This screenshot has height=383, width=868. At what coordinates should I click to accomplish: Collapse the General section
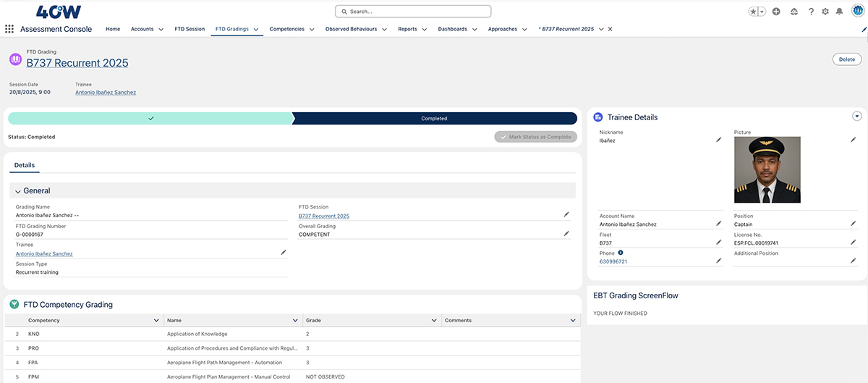click(x=18, y=191)
